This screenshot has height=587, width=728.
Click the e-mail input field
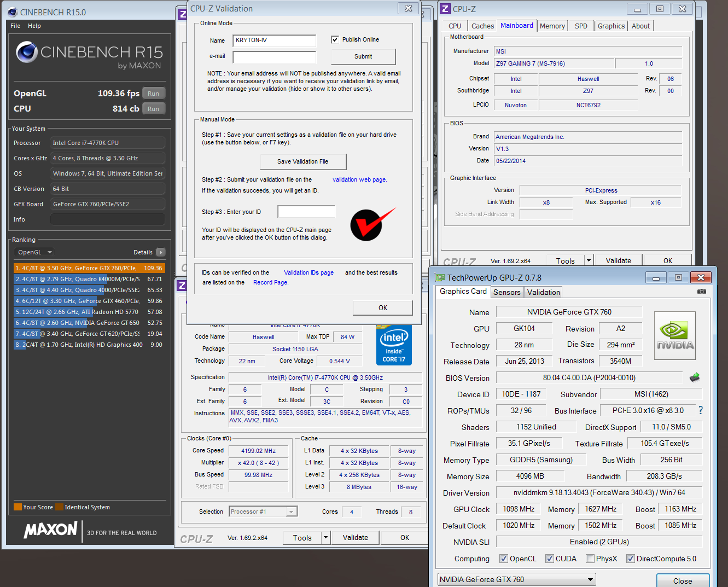(275, 57)
